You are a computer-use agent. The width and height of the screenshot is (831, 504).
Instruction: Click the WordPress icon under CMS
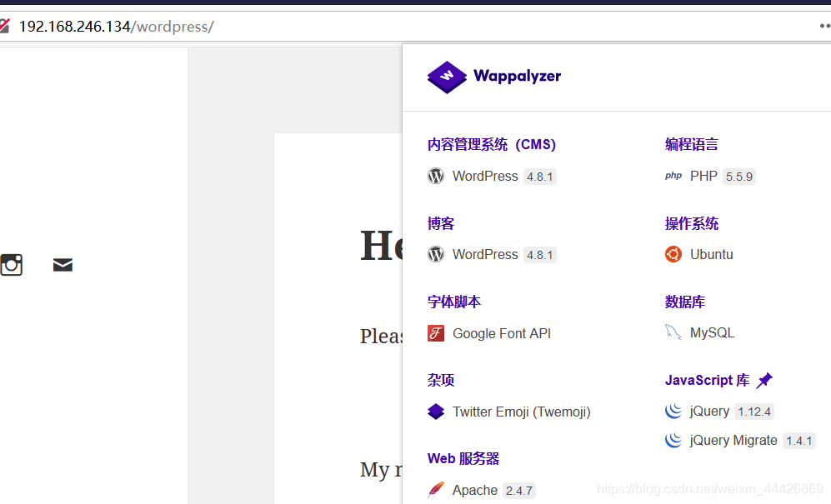point(436,176)
